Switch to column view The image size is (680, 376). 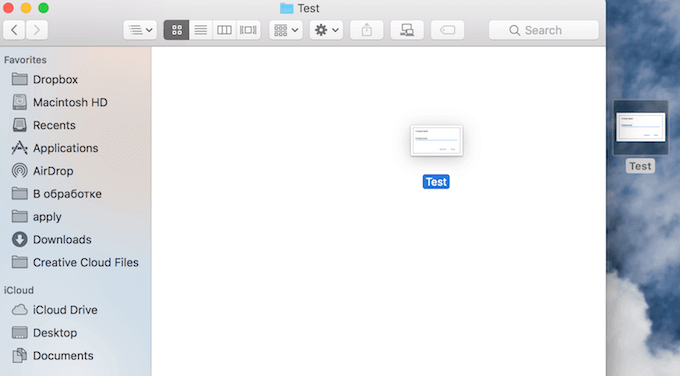[224, 30]
